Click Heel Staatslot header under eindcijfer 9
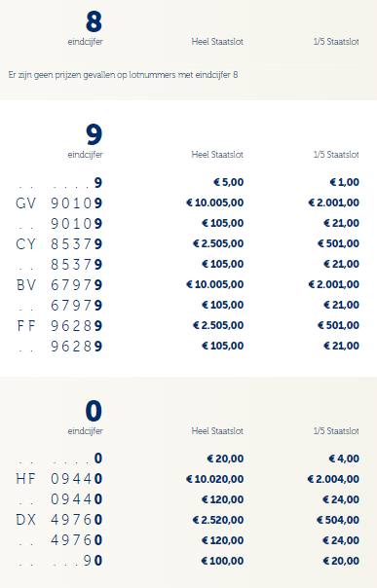 coord(217,155)
